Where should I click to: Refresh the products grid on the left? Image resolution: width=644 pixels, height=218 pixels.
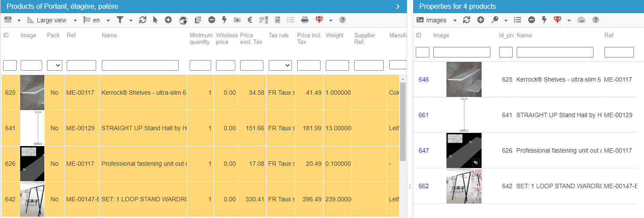pyautogui.click(x=143, y=20)
